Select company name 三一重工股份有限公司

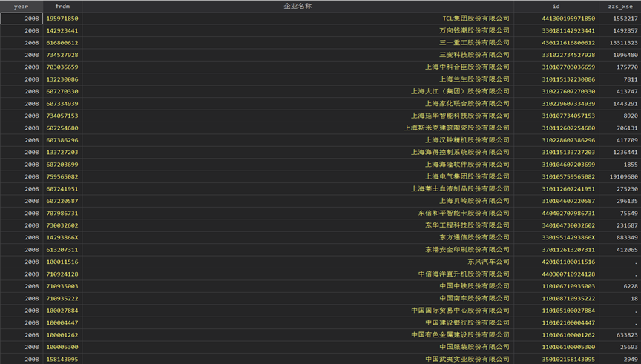pos(474,43)
